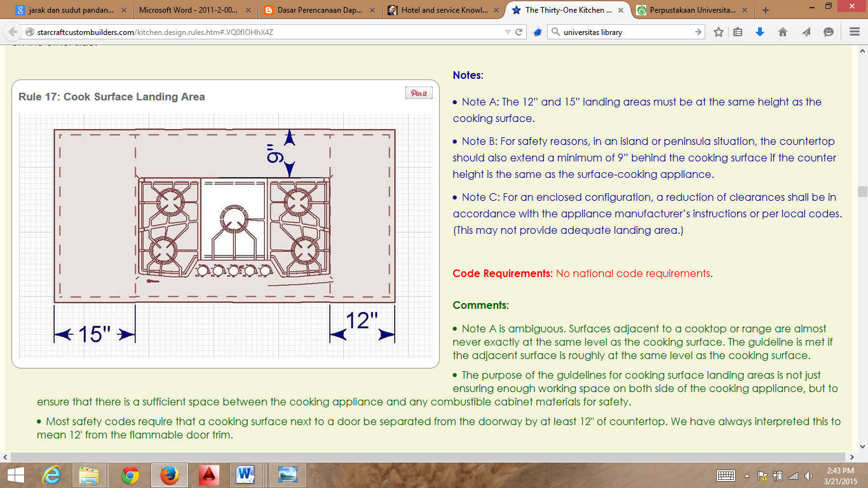Switch to Hotel and service Knowl tab
The height and width of the screenshot is (488, 868).
[442, 10]
